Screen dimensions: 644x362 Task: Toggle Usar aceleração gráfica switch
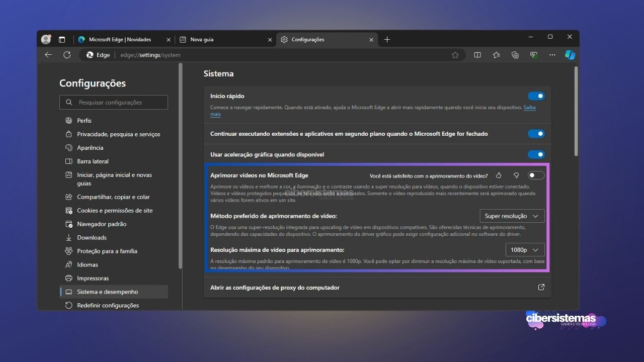(x=536, y=154)
